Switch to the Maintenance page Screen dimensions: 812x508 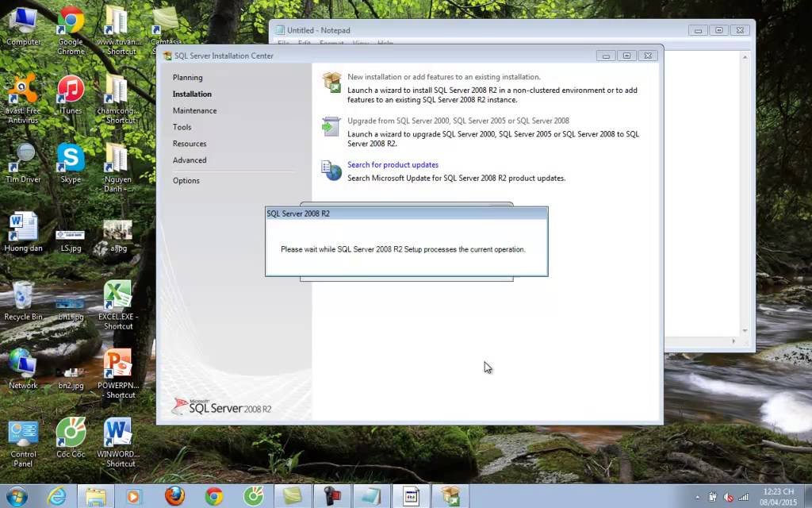[x=195, y=110]
